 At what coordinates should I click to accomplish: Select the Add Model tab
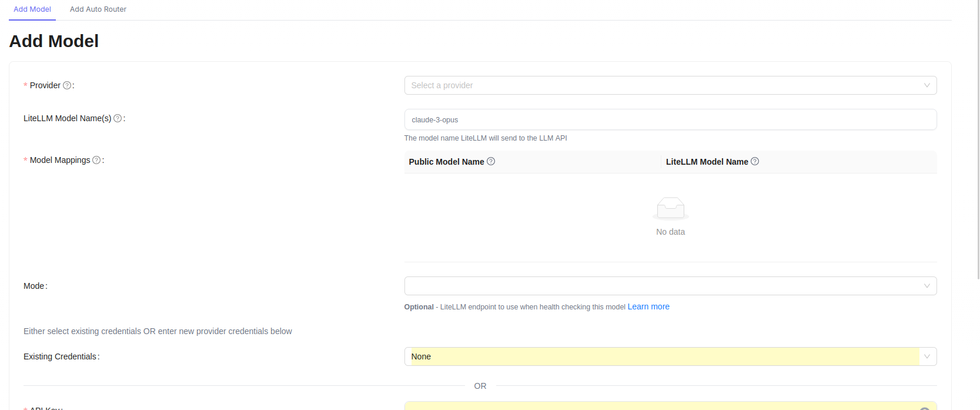32,9
